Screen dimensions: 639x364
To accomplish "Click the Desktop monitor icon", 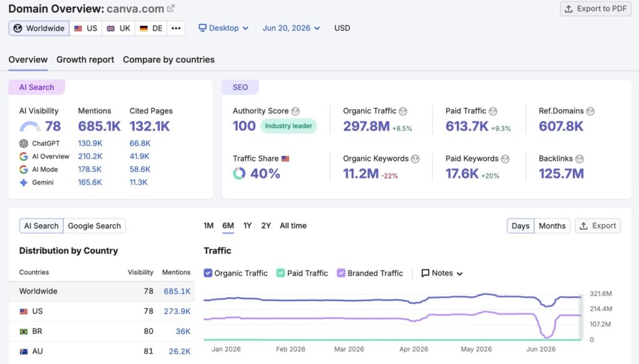I will [202, 27].
